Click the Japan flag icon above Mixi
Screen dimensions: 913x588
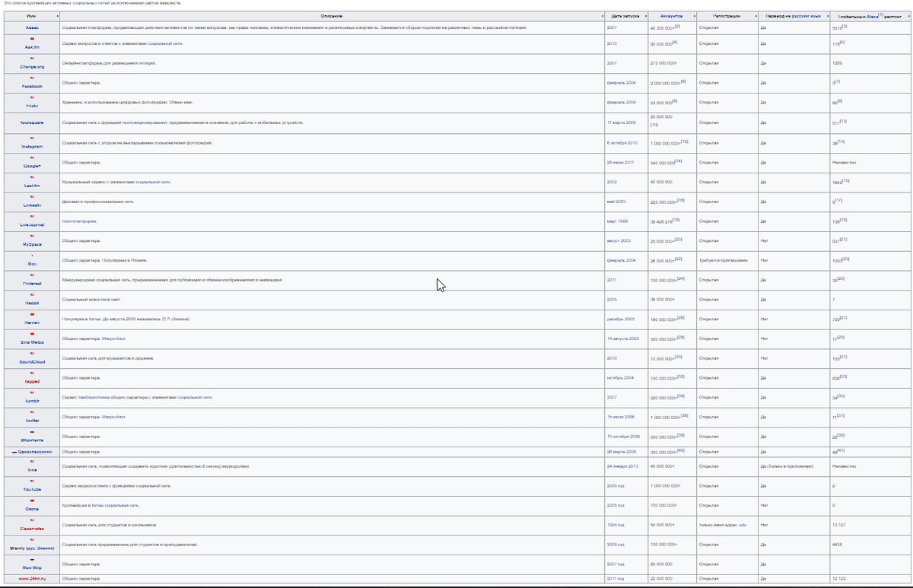click(31, 256)
